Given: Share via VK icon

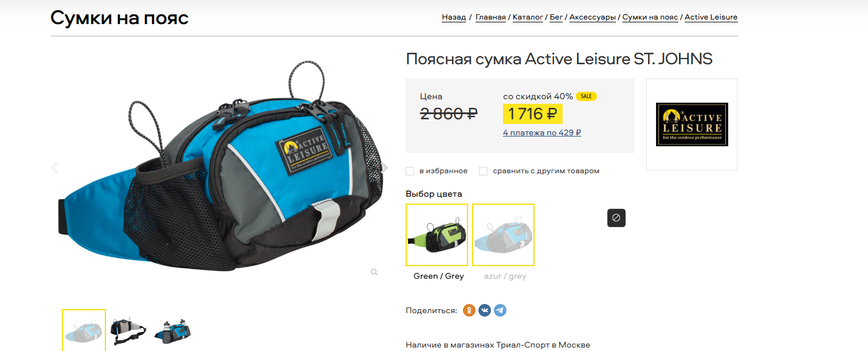Looking at the screenshot, I should (x=485, y=310).
